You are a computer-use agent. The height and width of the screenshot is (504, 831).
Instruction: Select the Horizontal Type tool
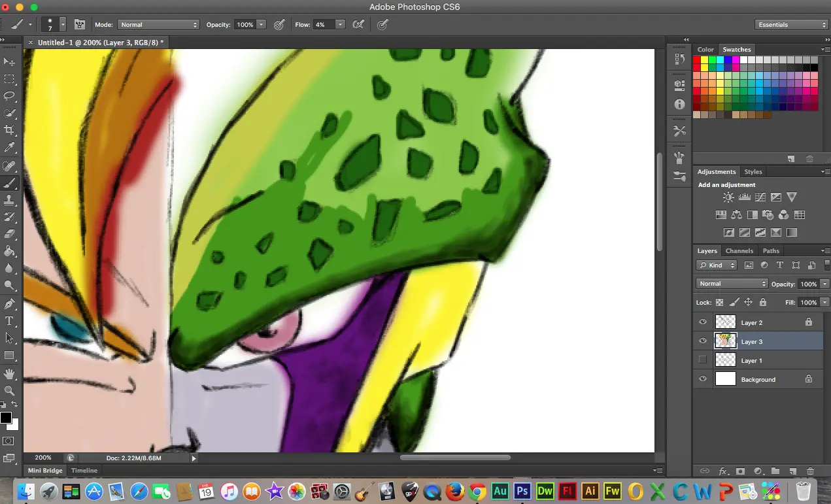click(9, 321)
